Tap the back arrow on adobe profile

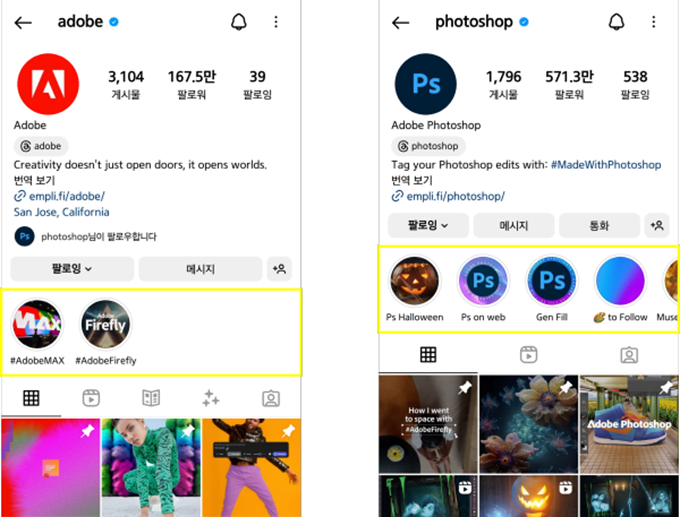[x=23, y=23]
